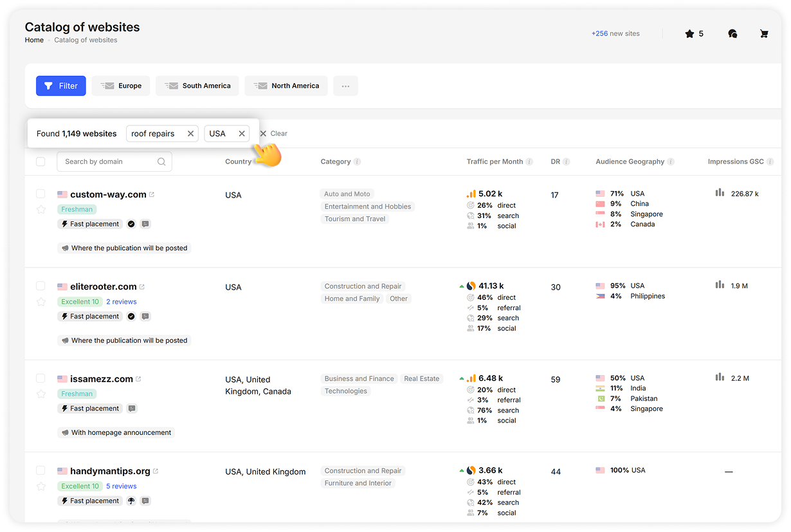The height and width of the screenshot is (532, 791).
Task: Expand 'With homepage announcement' on issamezz.com
Action: (x=116, y=432)
